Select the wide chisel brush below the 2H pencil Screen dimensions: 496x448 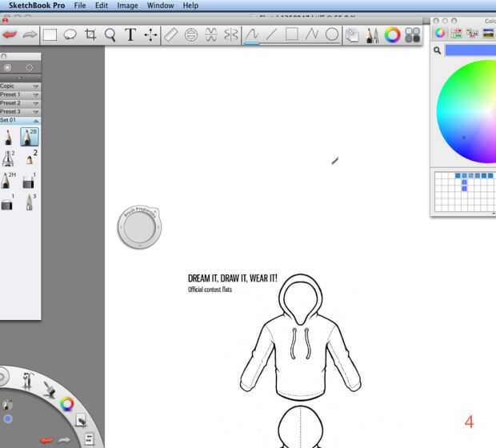[x=7, y=203]
